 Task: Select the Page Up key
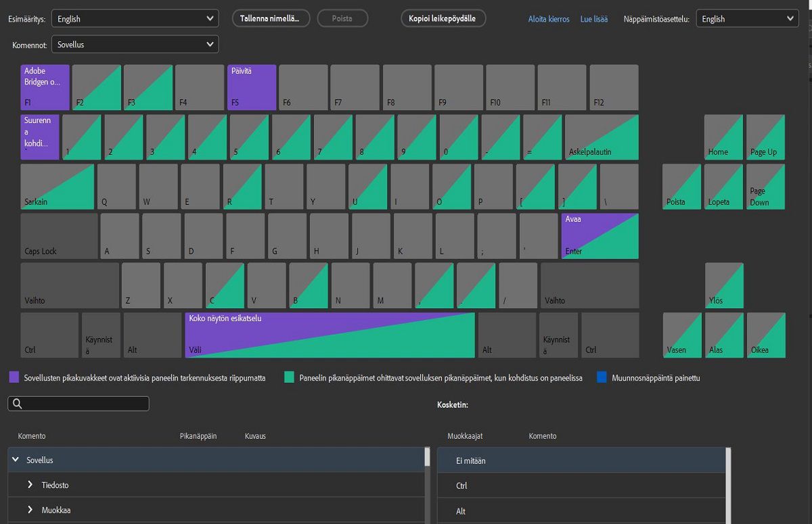766,137
